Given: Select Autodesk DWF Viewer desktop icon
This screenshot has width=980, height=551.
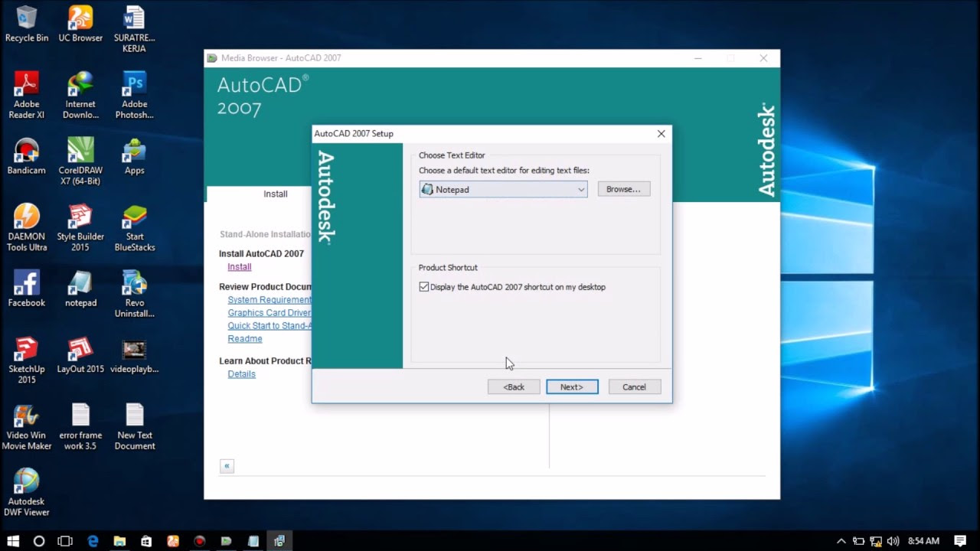Looking at the screenshot, I should click(27, 492).
